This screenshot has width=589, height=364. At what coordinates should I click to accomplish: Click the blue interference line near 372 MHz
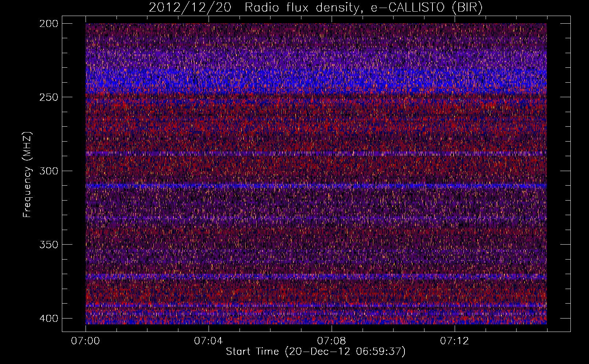[x=316, y=276]
